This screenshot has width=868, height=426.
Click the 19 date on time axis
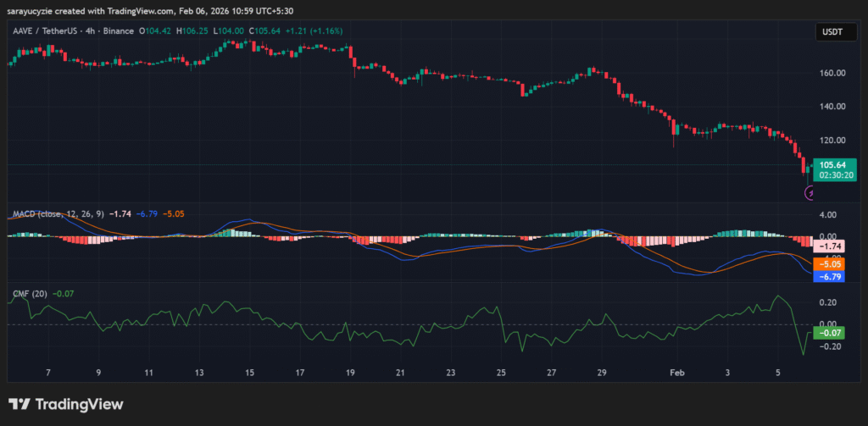(x=350, y=373)
